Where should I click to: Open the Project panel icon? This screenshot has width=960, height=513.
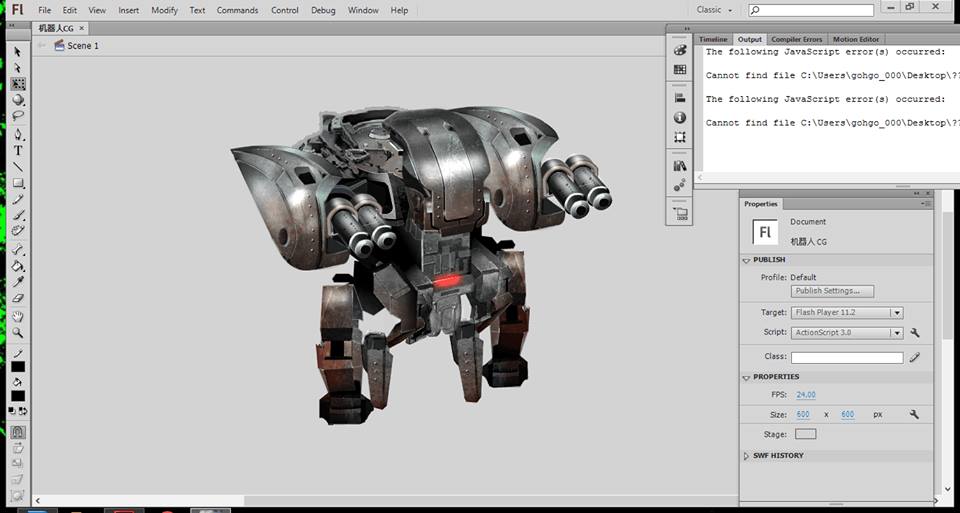click(680, 214)
